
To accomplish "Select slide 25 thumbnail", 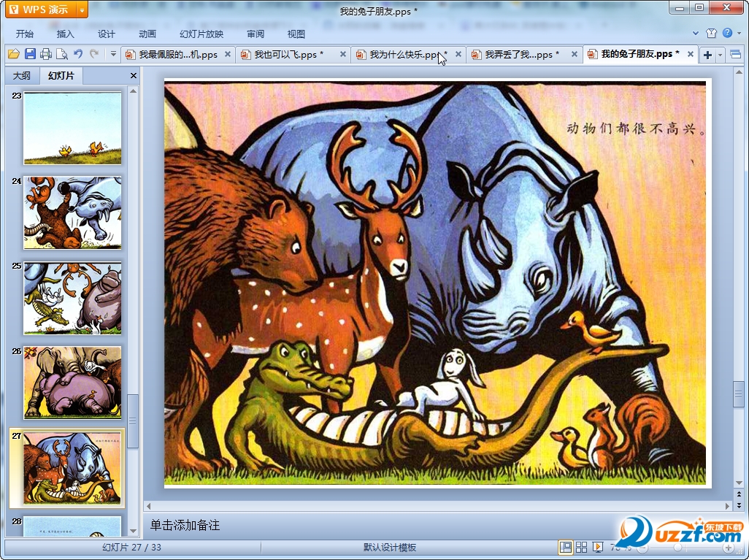I will coord(72,298).
